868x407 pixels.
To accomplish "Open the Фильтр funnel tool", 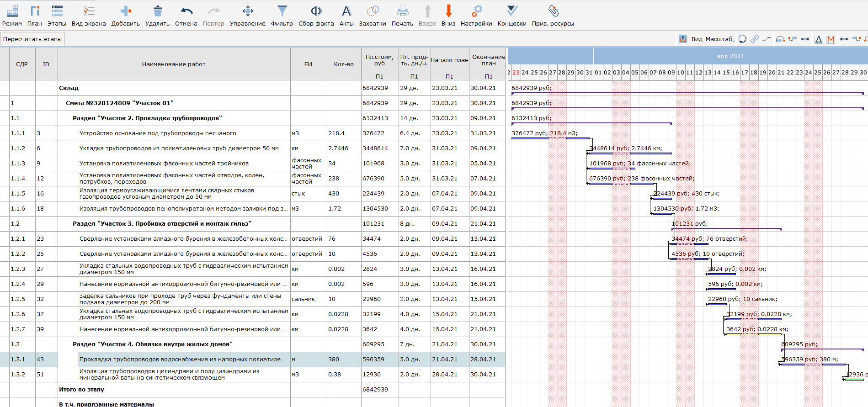I will [282, 16].
